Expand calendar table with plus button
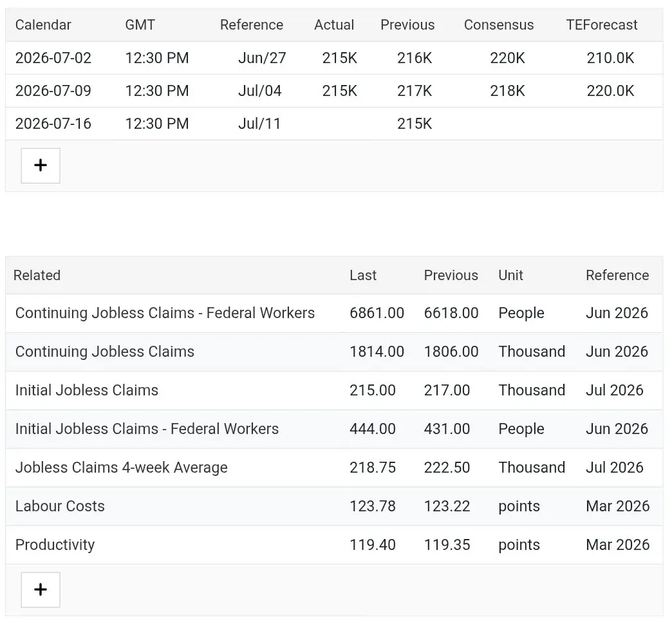 tap(41, 165)
